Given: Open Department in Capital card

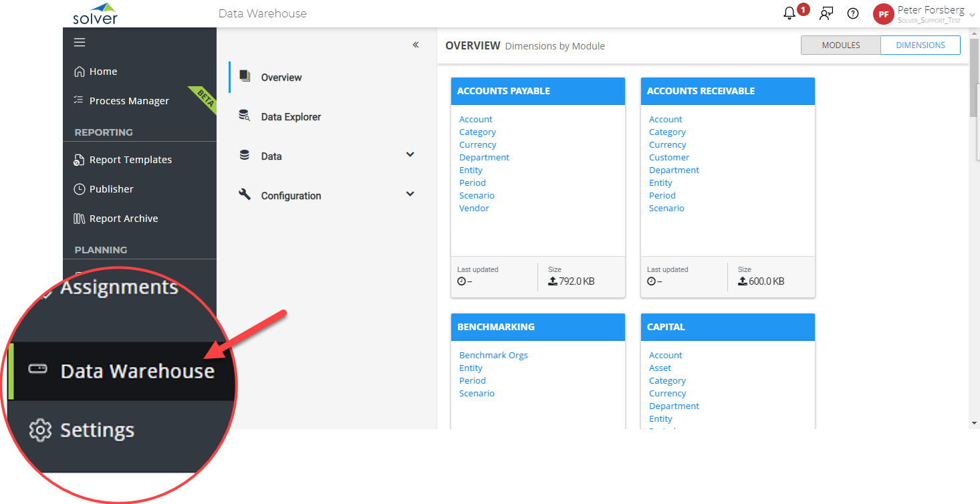Looking at the screenshot, I should coord(674,406).
